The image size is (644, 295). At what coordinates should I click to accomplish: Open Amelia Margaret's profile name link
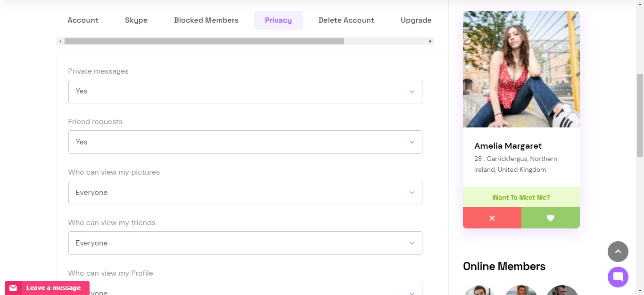(x=508, y=146)
